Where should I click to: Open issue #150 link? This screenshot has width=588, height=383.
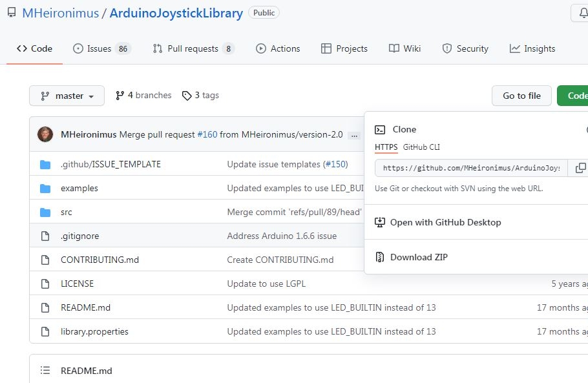click(335, 164)
